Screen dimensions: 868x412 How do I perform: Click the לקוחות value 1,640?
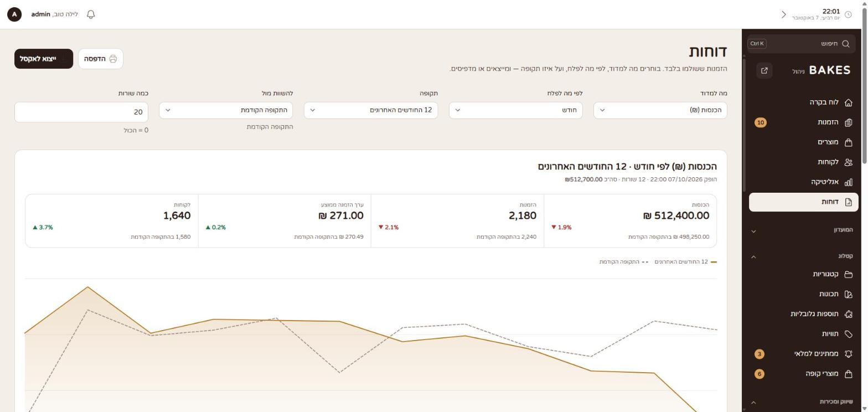tap(177, 216)
